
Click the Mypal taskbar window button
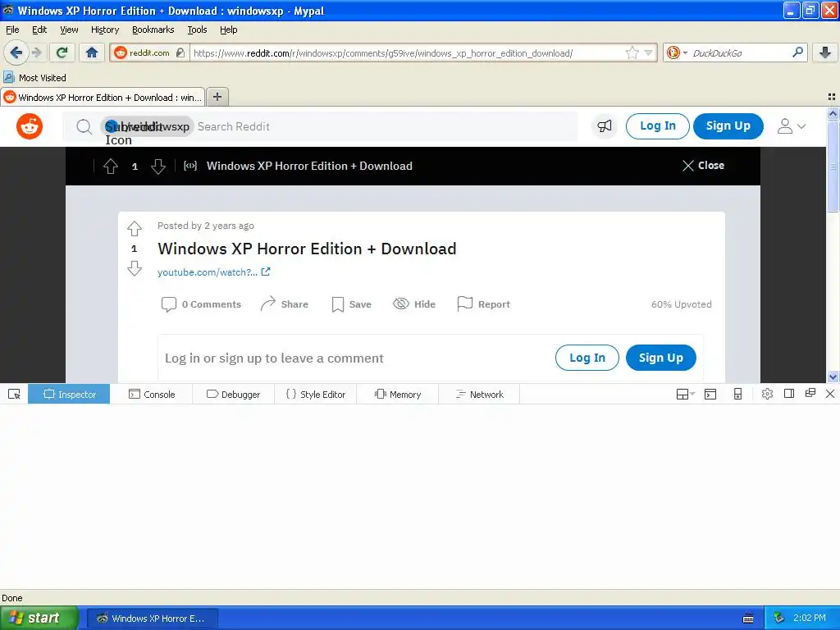[152, 619]
